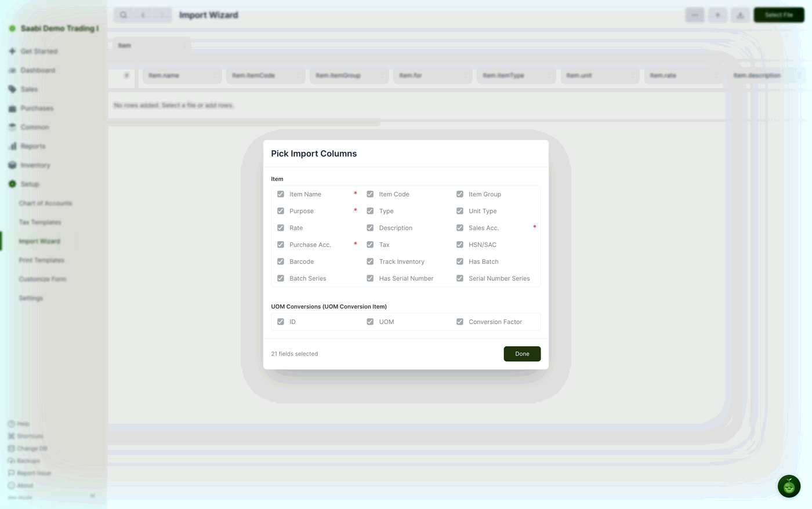Uncheck the Rate checkbox

pos(281,228)
